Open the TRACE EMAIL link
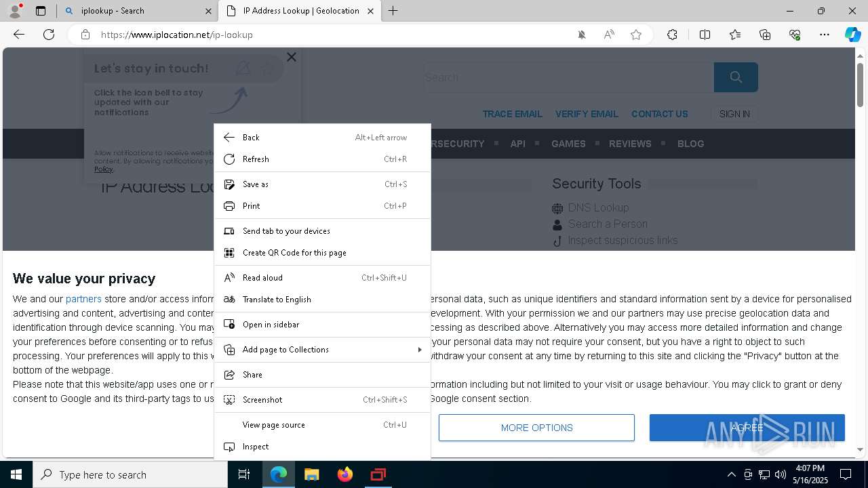 (513, 114)
